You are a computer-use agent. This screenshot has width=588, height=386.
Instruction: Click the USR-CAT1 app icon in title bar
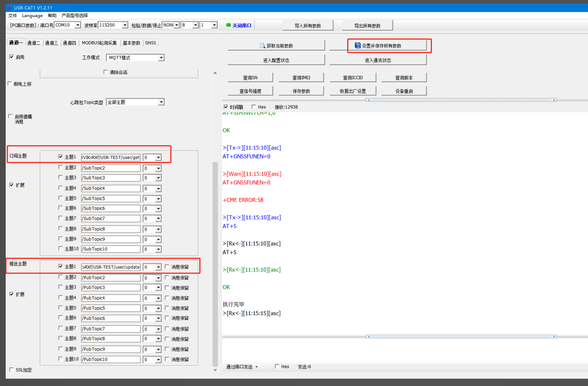[x=9, y=7]
